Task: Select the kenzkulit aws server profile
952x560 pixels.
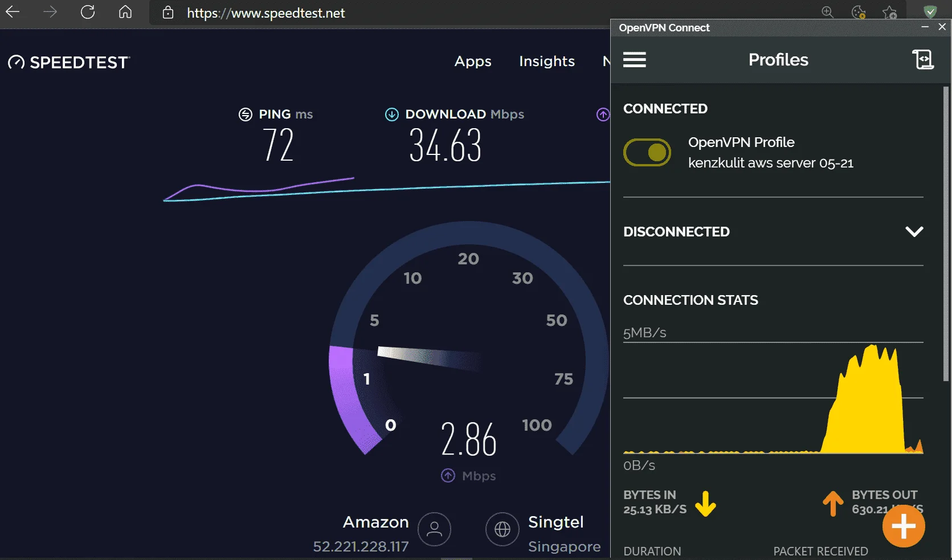Action: coord(771,163)
